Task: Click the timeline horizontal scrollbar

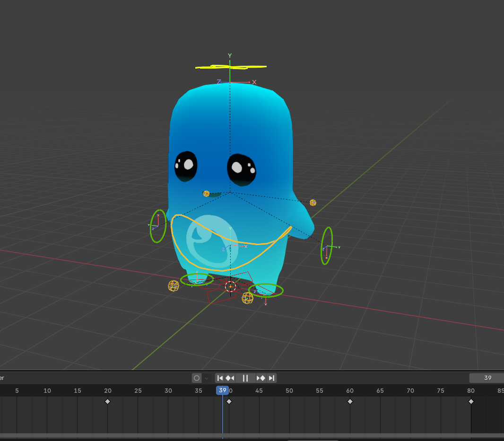Action: coord(252,435)
